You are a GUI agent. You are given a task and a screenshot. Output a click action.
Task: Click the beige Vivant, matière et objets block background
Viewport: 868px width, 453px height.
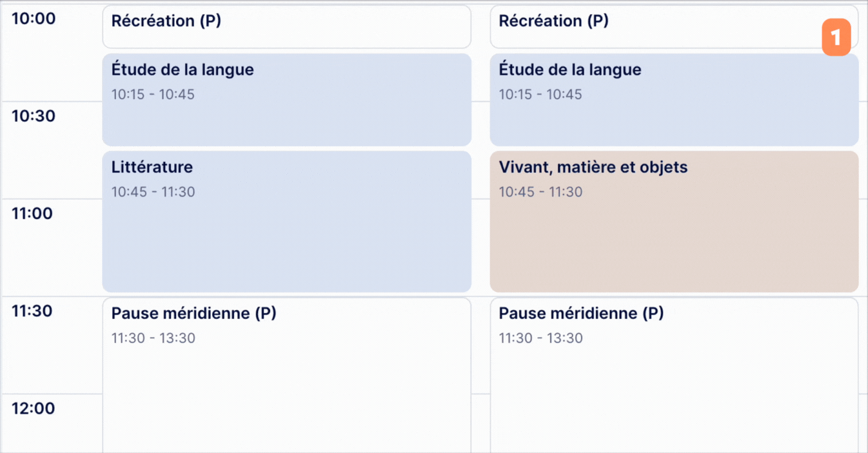(674, 247)
